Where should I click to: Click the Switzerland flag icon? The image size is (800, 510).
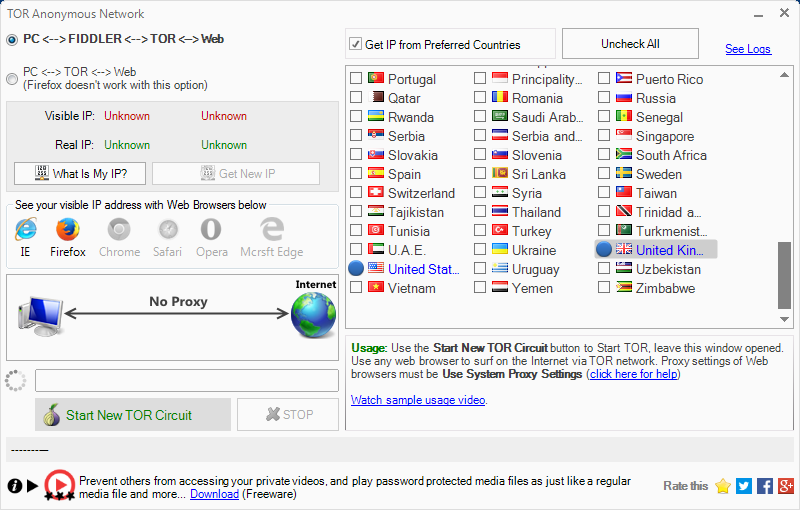tap(376, 192)
